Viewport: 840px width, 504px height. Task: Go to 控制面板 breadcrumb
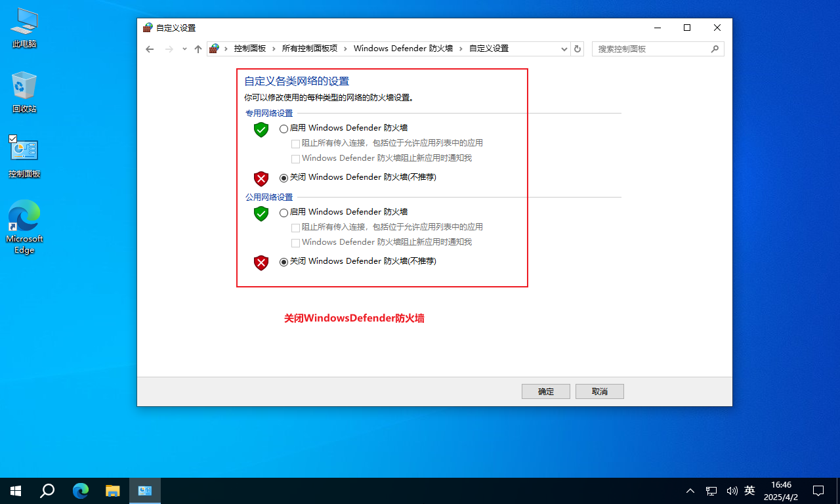coord(250,49)
